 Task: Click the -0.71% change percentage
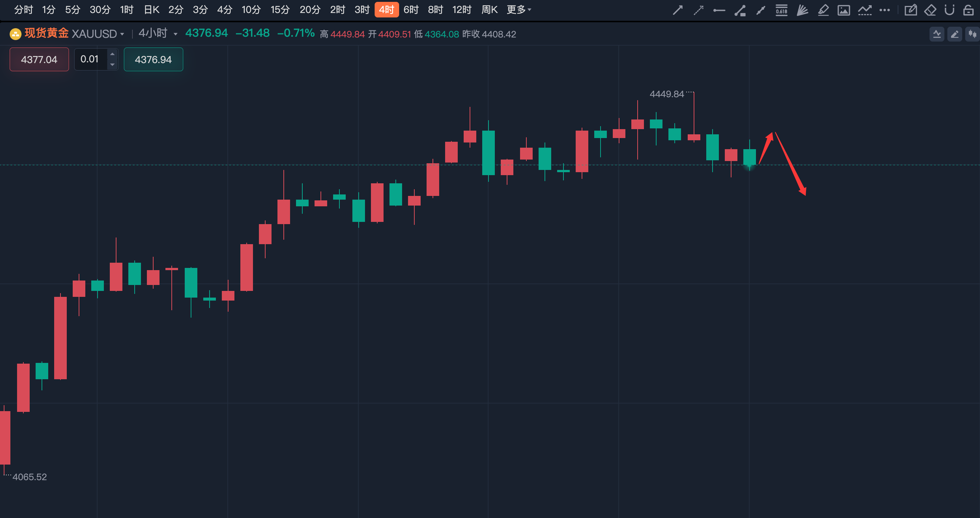click(296, 33)
